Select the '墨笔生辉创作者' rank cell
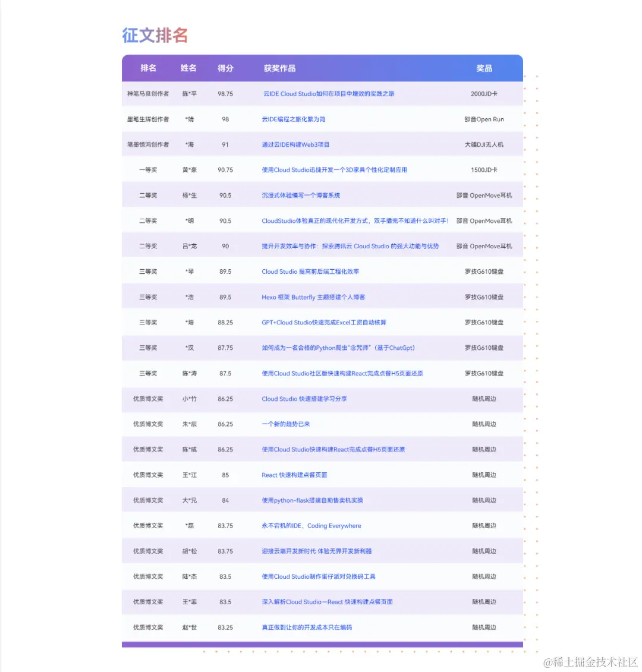This screenshot has height=672, width=642. click(x=148, y=119)
